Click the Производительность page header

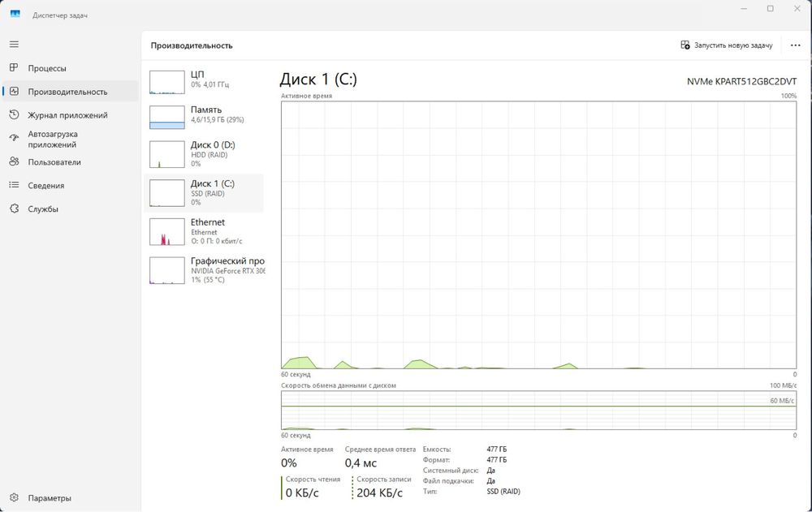[x=192, y=45]
